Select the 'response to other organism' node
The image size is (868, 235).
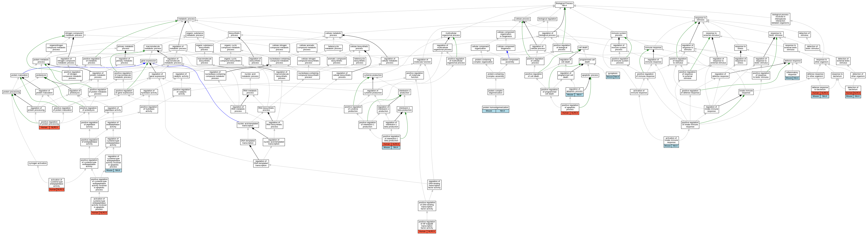822,61
